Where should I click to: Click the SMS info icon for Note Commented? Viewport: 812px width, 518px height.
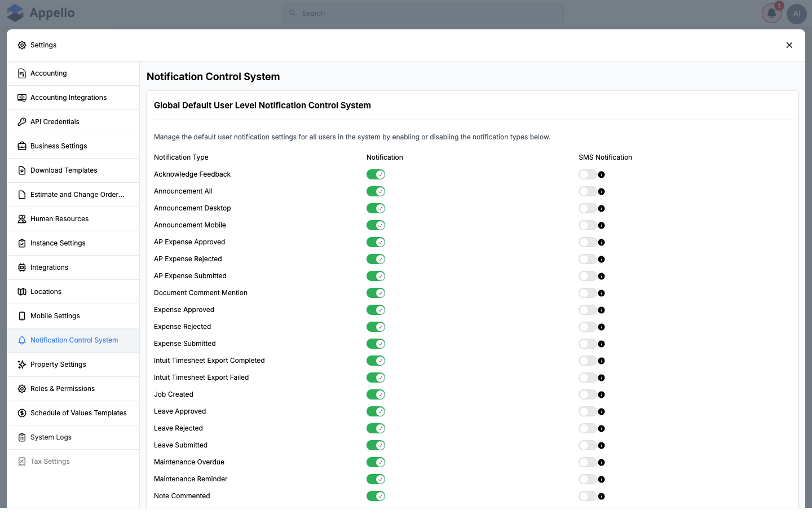tap(601, 497)
